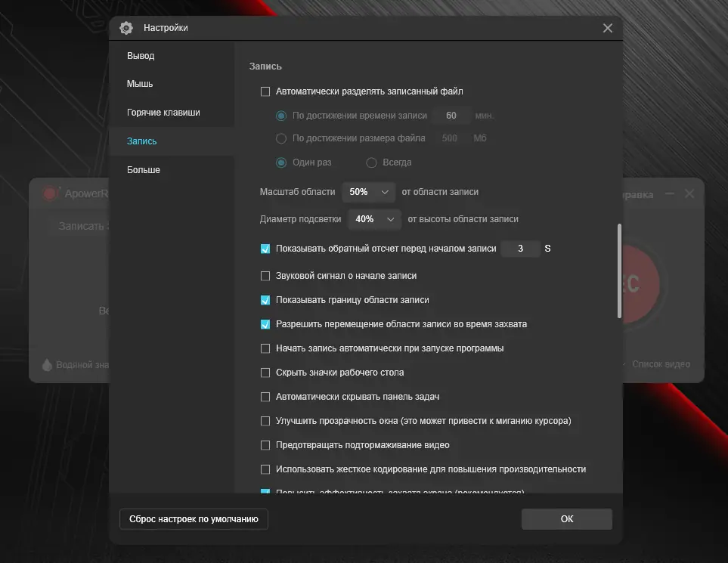Enable Использовать жесткое кодирование option
The image size is (728, 563).
click(265, 469)
